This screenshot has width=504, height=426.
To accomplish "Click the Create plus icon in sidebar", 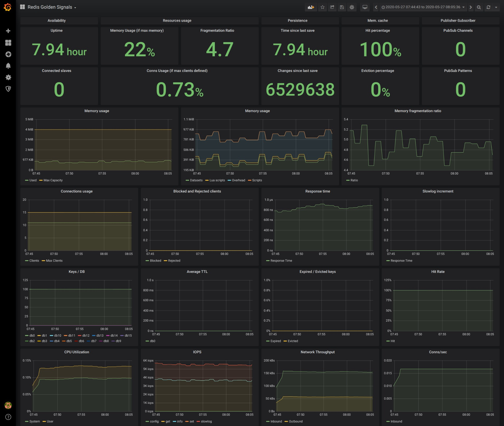I will point(8,31).
